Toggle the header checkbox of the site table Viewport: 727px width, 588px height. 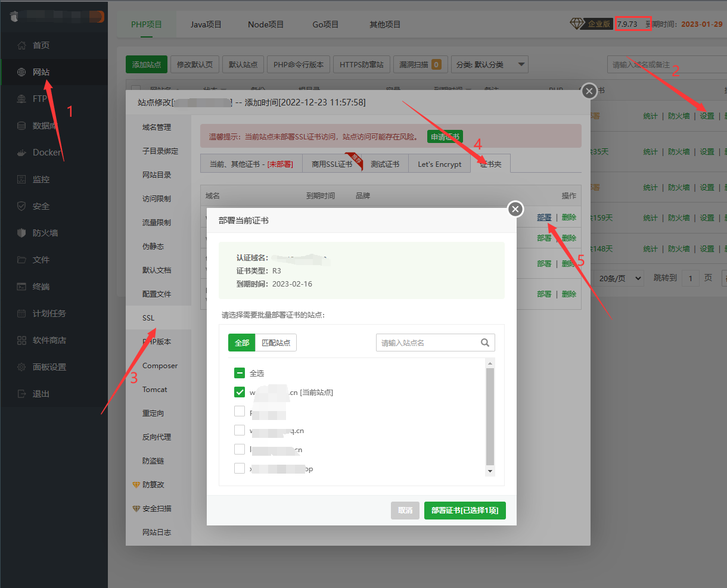pyautogui.click(x=136, y=89)
